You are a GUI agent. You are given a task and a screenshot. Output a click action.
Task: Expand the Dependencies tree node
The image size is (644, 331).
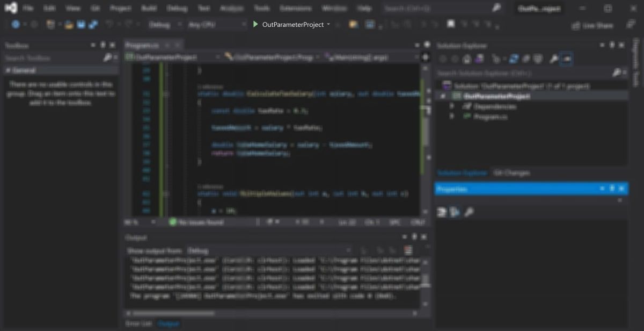[452, 106]
